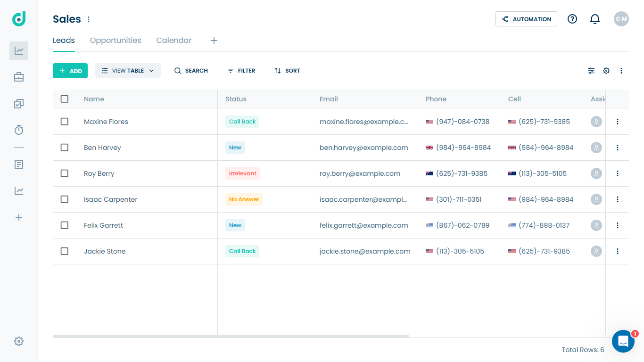Click the sidebar plus to add app
Viewport: 644px width, 362px height.
(x=19, y=217)
